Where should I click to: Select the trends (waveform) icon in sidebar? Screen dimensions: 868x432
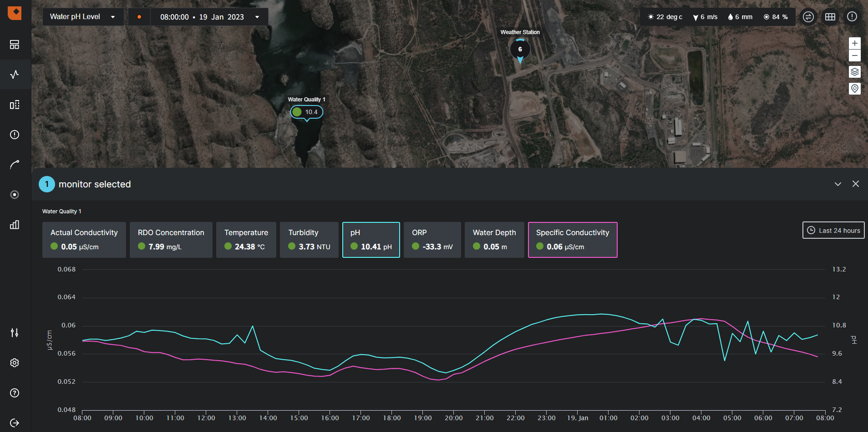(x=14, y=74)
